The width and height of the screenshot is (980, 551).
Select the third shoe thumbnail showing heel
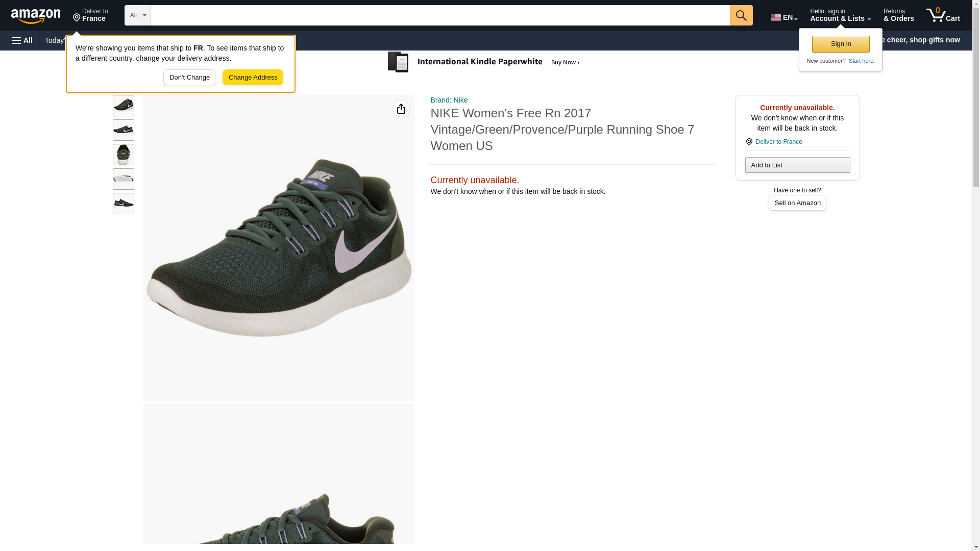point(123,155)
